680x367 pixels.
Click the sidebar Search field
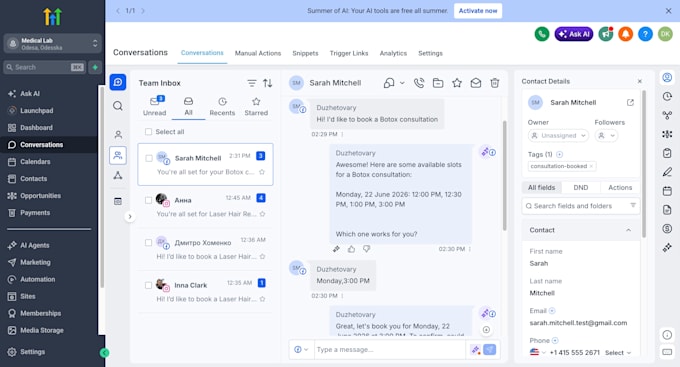point(45,67)
